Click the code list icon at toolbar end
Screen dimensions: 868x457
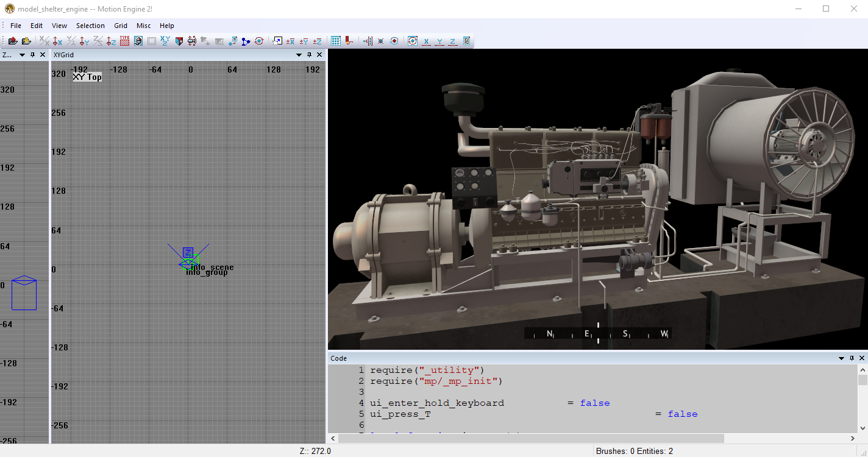tap(466, 41)
